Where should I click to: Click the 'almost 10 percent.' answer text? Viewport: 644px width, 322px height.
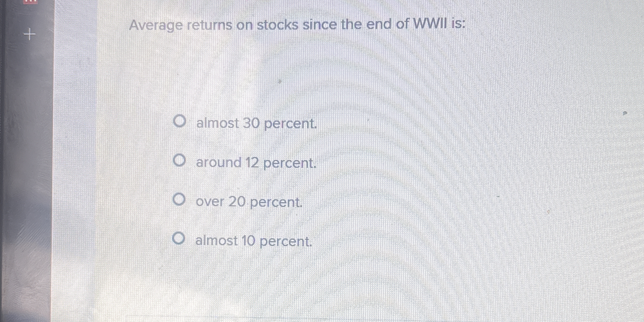click(254, 241)
